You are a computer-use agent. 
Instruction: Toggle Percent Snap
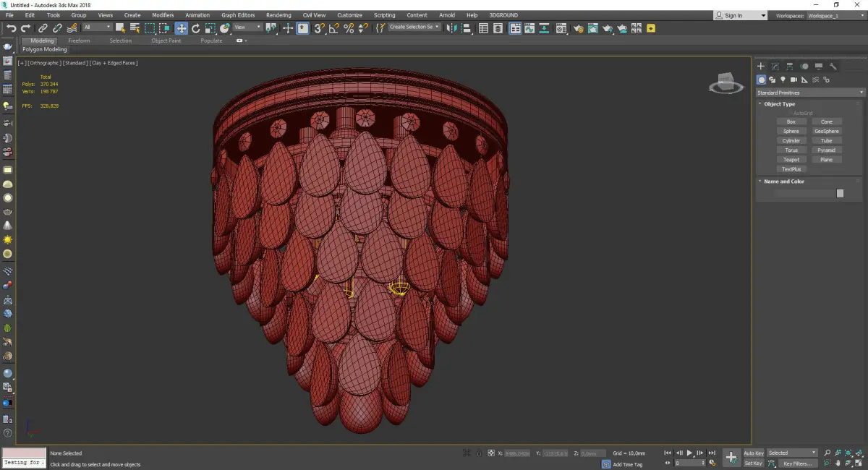coord(349,28)
